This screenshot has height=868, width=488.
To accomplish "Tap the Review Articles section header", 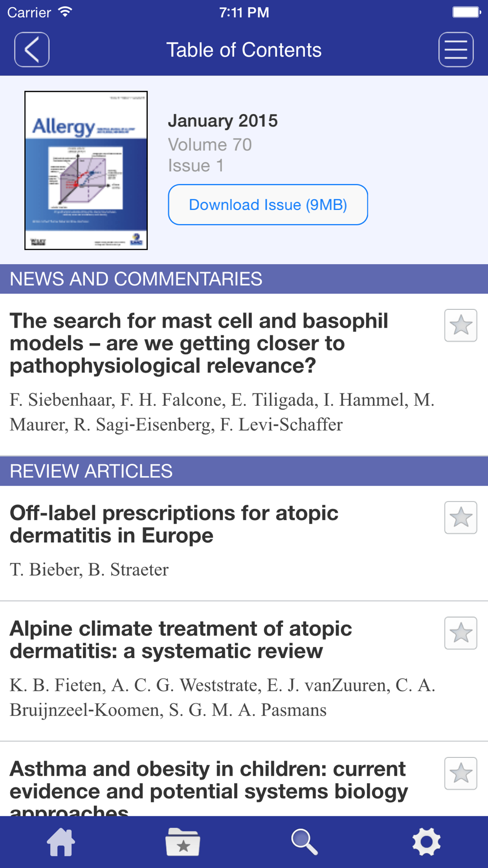I will pos(91,471).
